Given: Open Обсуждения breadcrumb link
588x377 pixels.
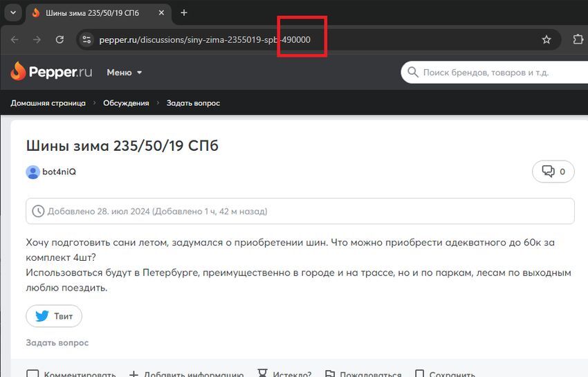Looking at the screenshot, I should coord(126,103).
